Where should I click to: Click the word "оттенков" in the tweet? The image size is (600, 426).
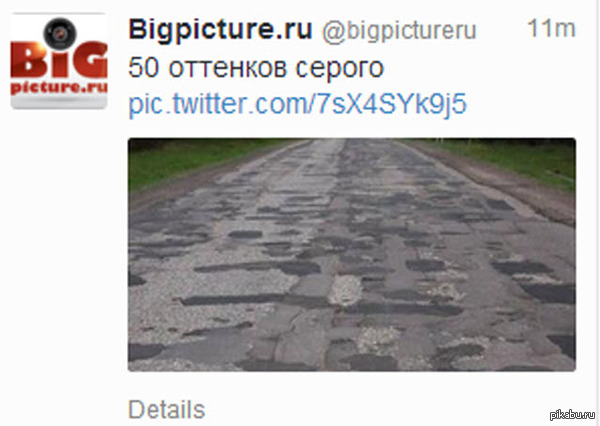coord(227,68)
